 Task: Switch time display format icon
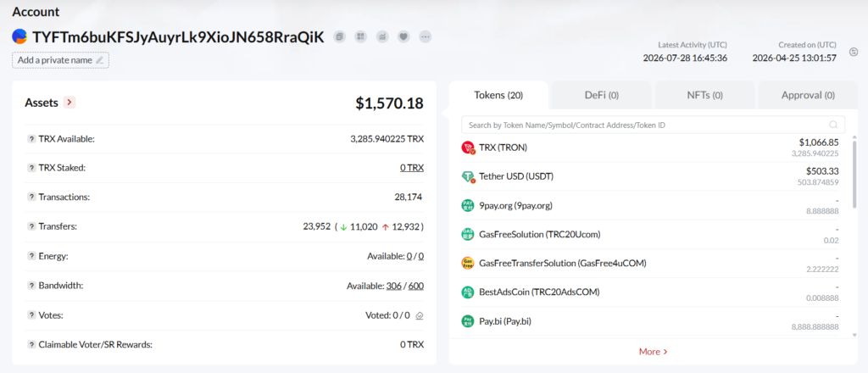[853, 52]
